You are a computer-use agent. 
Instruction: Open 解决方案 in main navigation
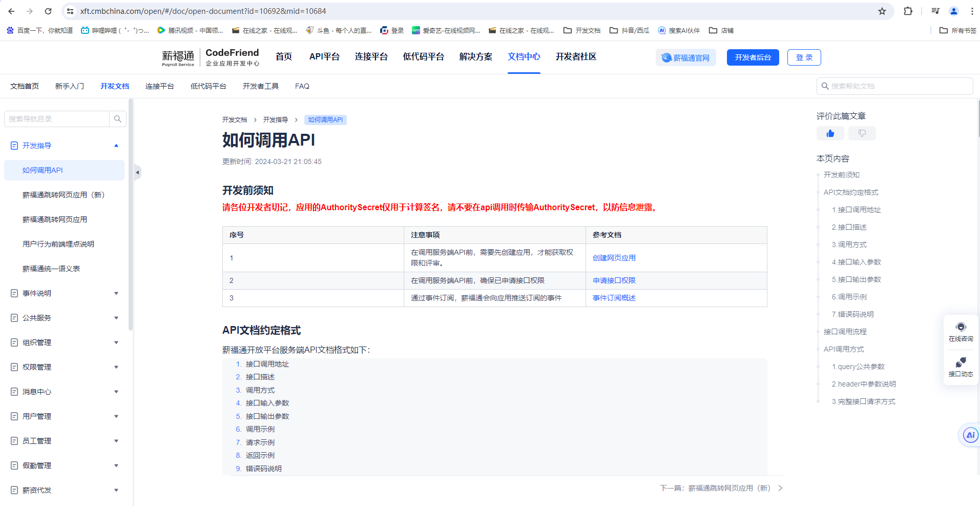point(476,57)
